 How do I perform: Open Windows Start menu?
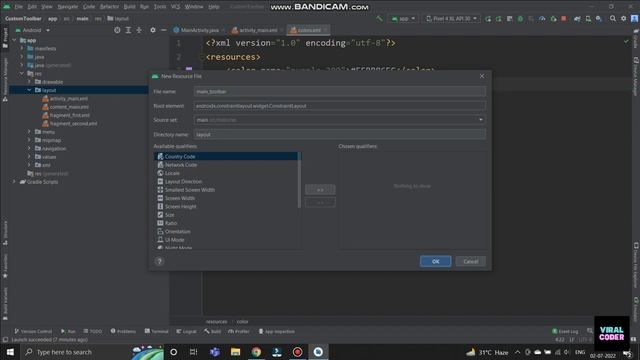pyautogui.click(x=10, y=352)
